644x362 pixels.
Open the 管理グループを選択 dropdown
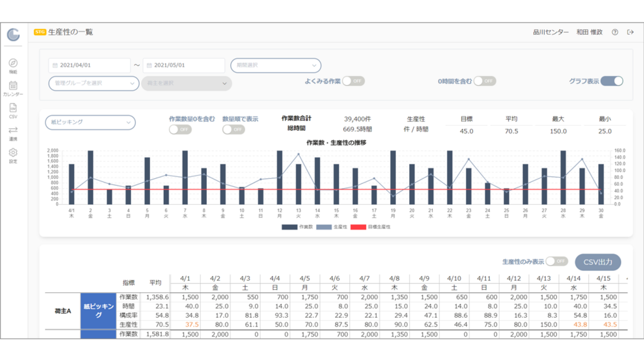(x=94, y=83)
